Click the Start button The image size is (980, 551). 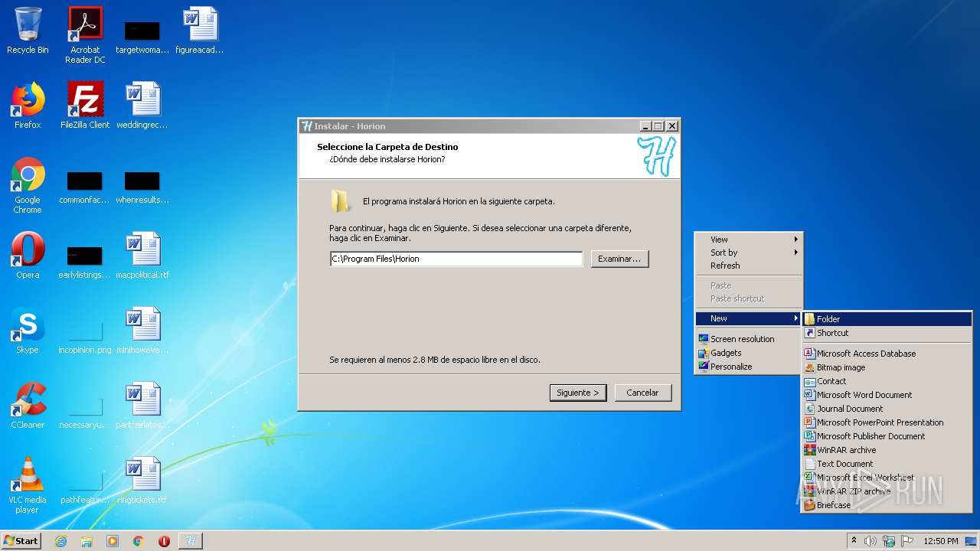coord(21,541)
